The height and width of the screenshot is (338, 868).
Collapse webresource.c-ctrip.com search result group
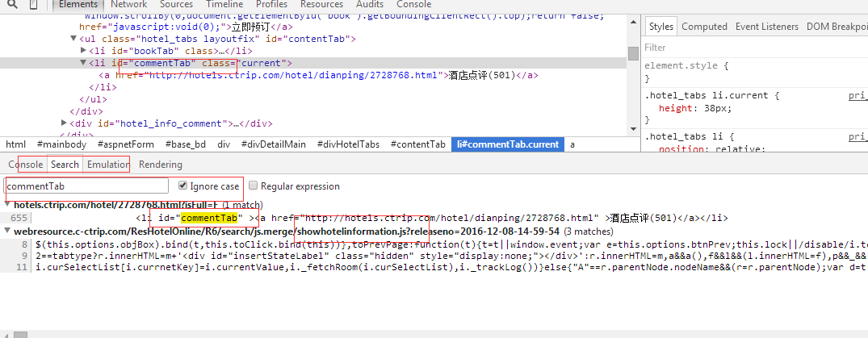click(7, 231)
